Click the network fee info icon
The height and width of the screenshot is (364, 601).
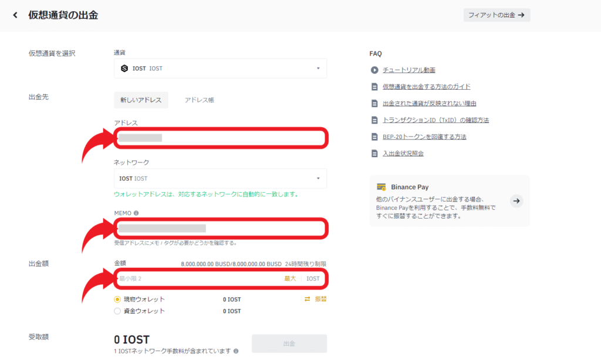236,351
